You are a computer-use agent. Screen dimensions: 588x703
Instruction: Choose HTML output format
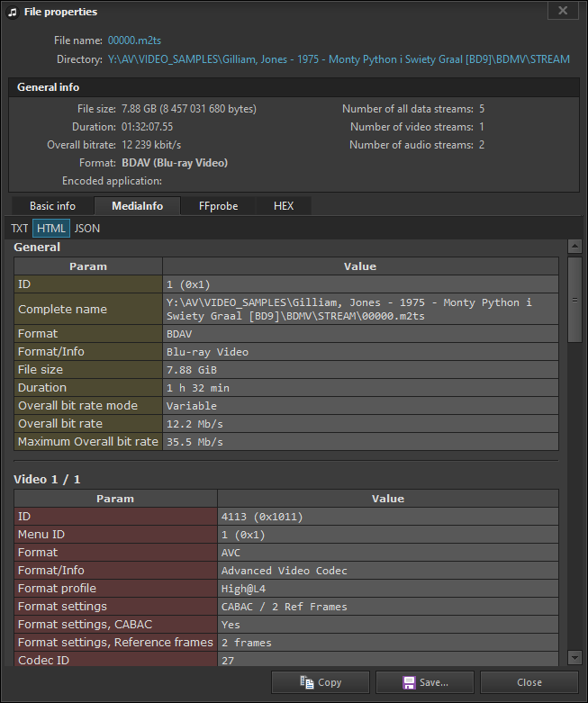51,229
